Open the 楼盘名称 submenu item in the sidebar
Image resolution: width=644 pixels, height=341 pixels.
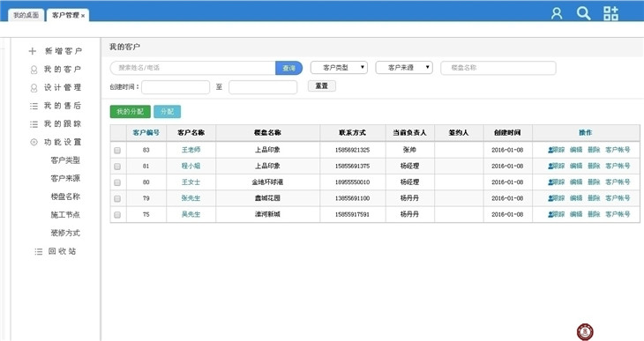click(x=65, y=196)
